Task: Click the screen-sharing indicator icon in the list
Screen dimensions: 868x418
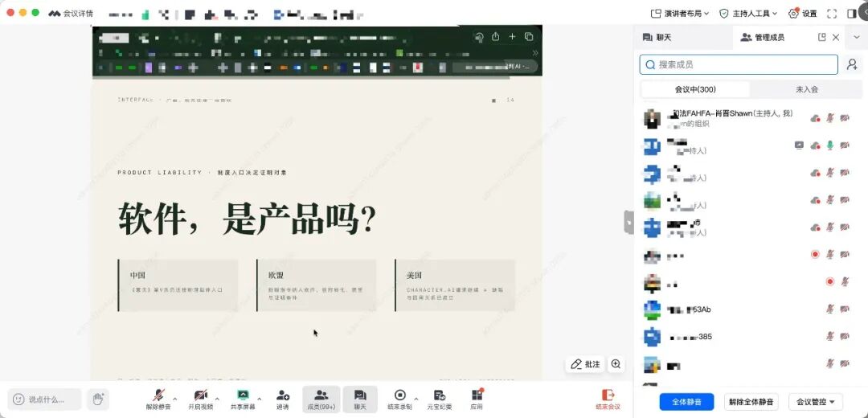Action: click(800, 145)
